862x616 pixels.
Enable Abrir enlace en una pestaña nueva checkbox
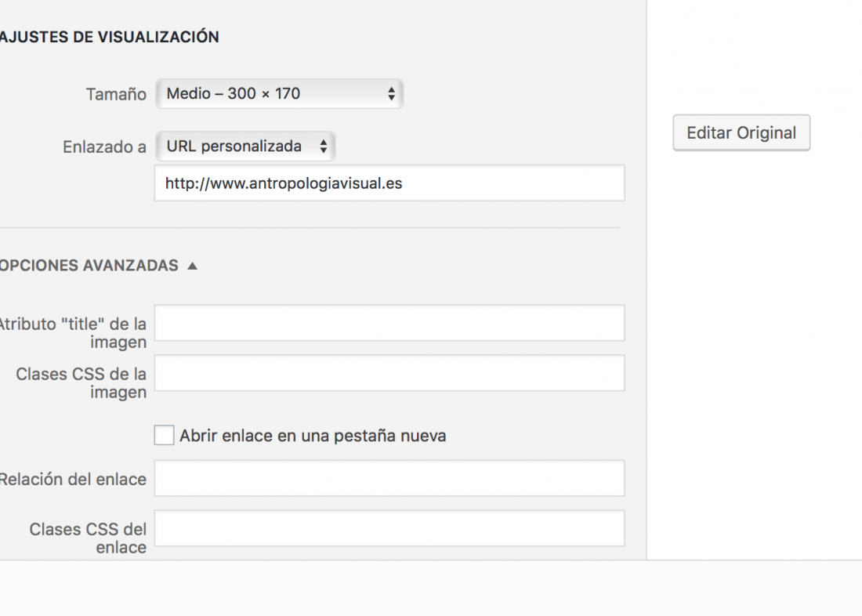[x=164, y=435]
